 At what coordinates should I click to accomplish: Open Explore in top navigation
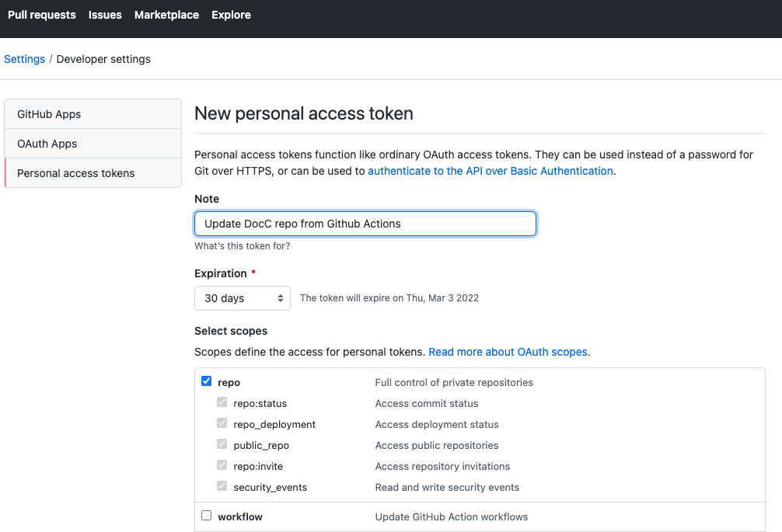click(x=231, y=15)
